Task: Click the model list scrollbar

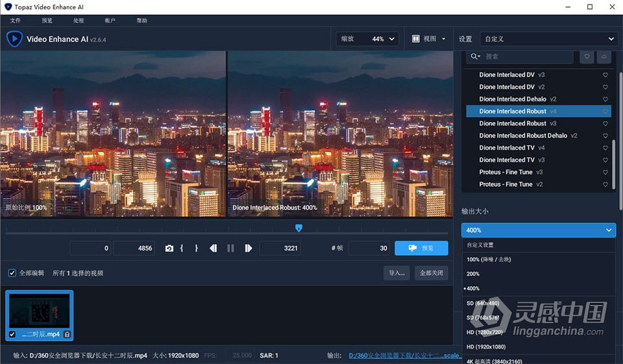Action: click(x=613, y=166)
